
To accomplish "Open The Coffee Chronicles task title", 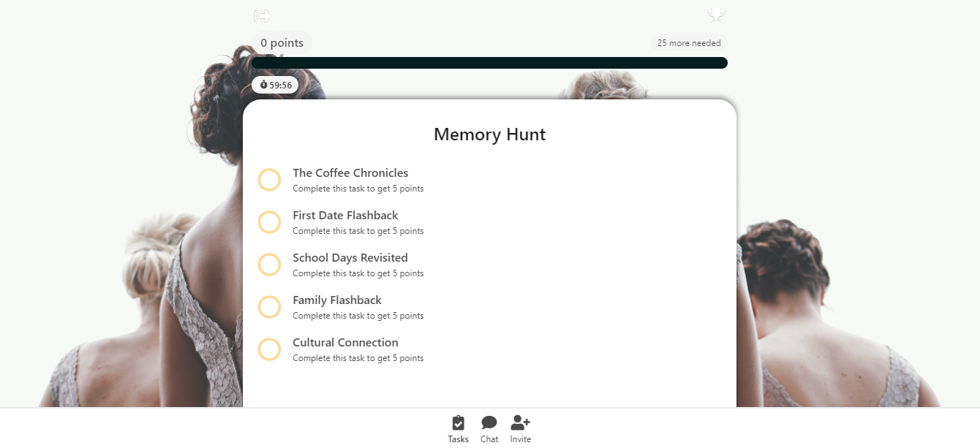I will click(x=350, y=173).
